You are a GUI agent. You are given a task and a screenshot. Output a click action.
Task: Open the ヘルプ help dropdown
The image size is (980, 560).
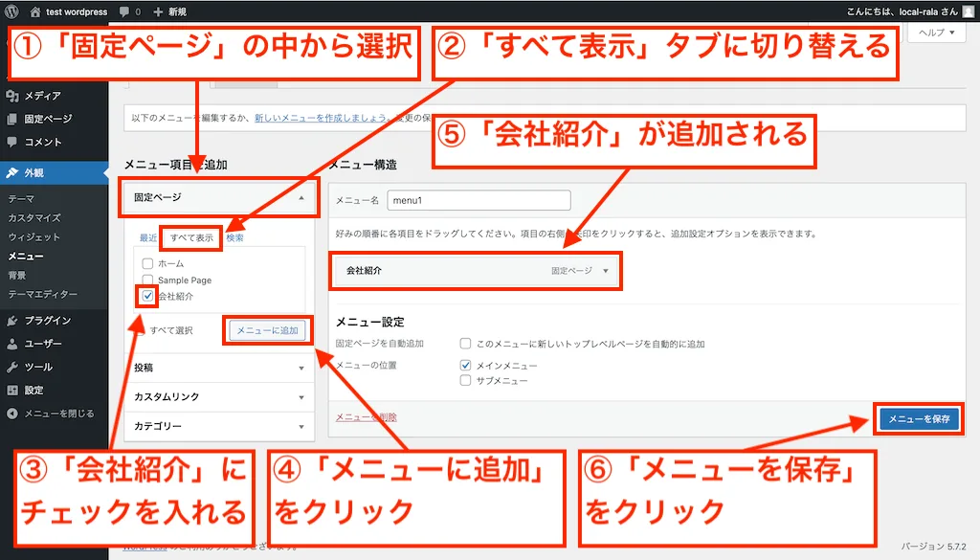pos(936,33)
